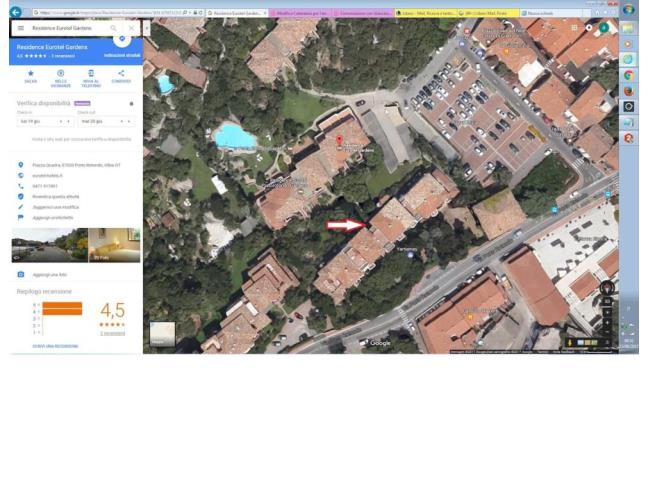Toggle 3D map tilt button
Viewport: 648px width, 492px height.
(x=607, y=302)
